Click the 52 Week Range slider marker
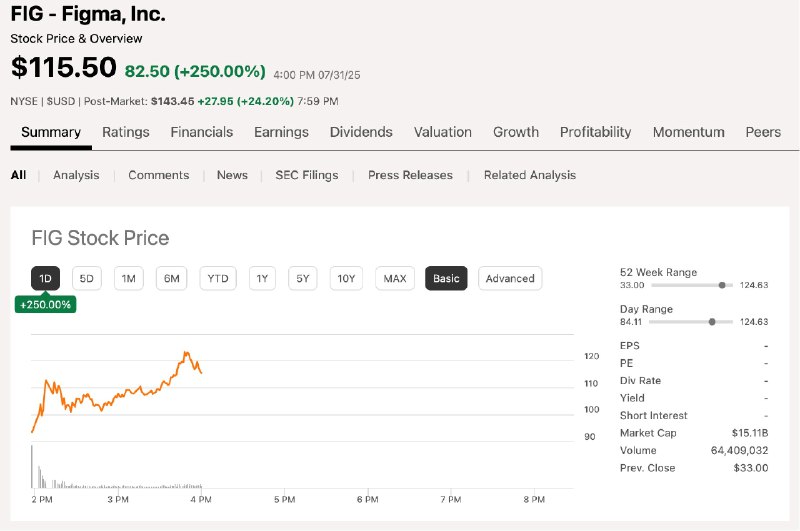 click(x=722, y=285)
